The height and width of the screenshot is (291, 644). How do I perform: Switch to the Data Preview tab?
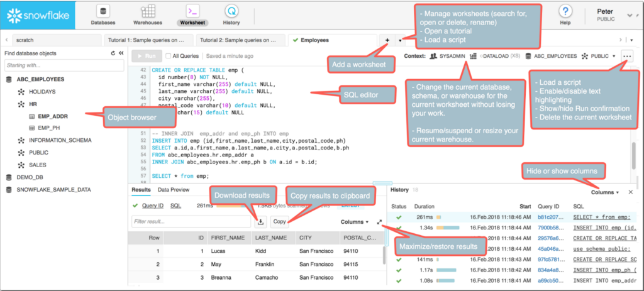(x=173, y=189)
